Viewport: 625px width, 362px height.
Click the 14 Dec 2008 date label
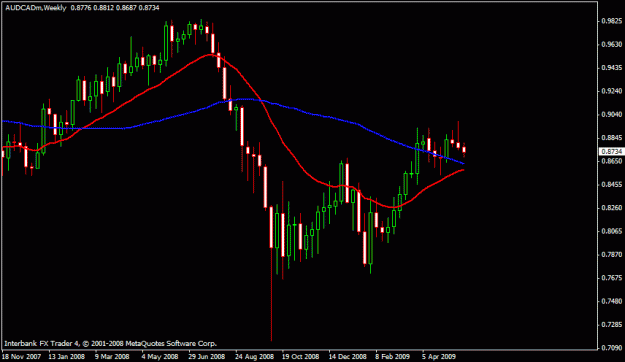click(348, 356)
